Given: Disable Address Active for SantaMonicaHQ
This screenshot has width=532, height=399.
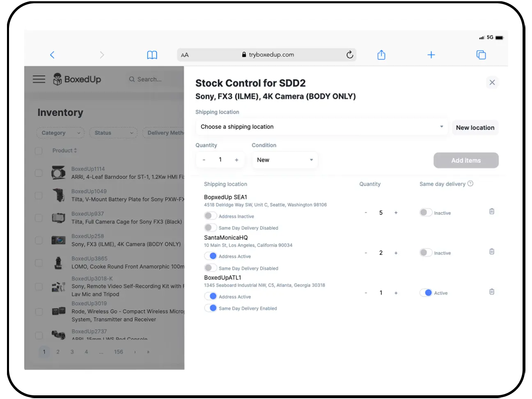Looking at the screenshot, I should tap(210, 256).
